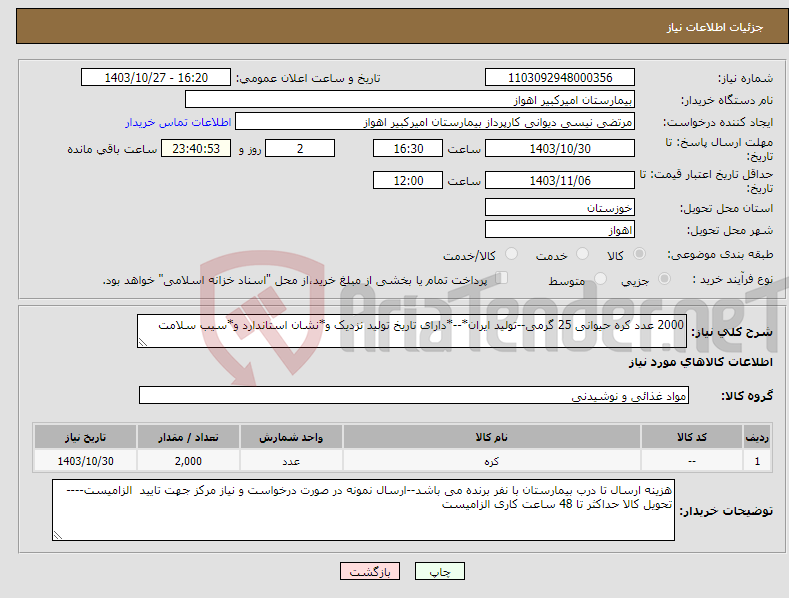The image size is (789, 598).
Task: Click the buyer notes resize handle
Action: click(x=58, y=535)
